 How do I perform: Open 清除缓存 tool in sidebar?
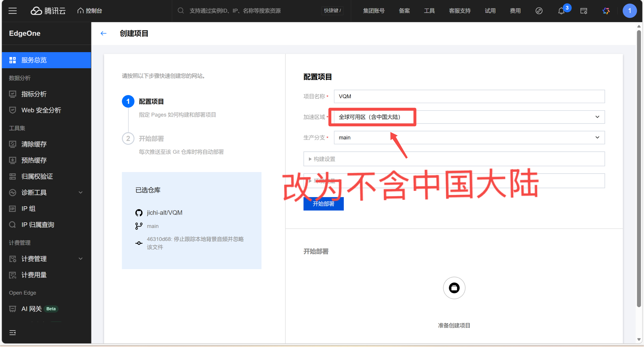tap(34, 144)
